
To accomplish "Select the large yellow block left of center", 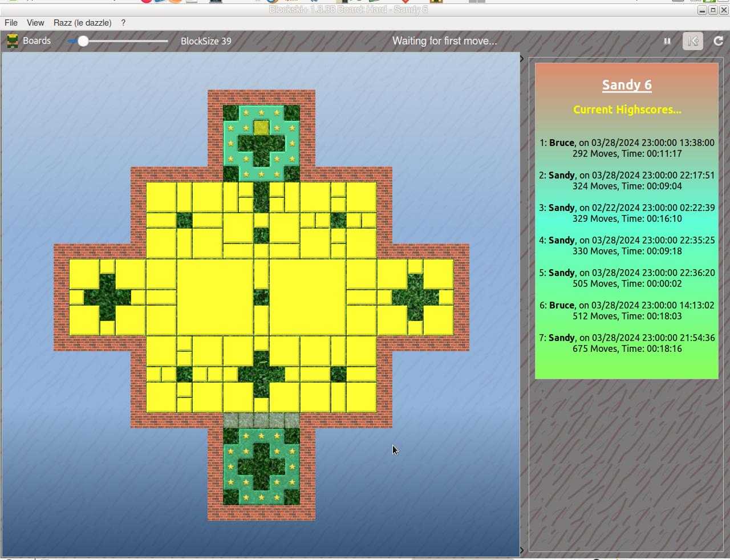I will tap(214, 297).
